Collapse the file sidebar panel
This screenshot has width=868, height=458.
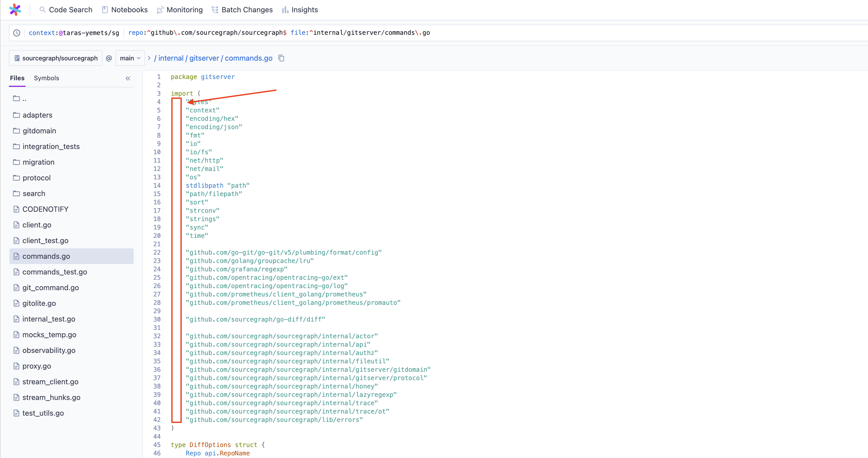coord(128,78)
